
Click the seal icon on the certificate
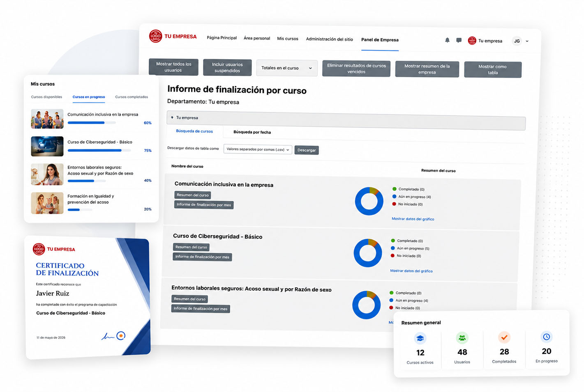[x=121, y=336]
